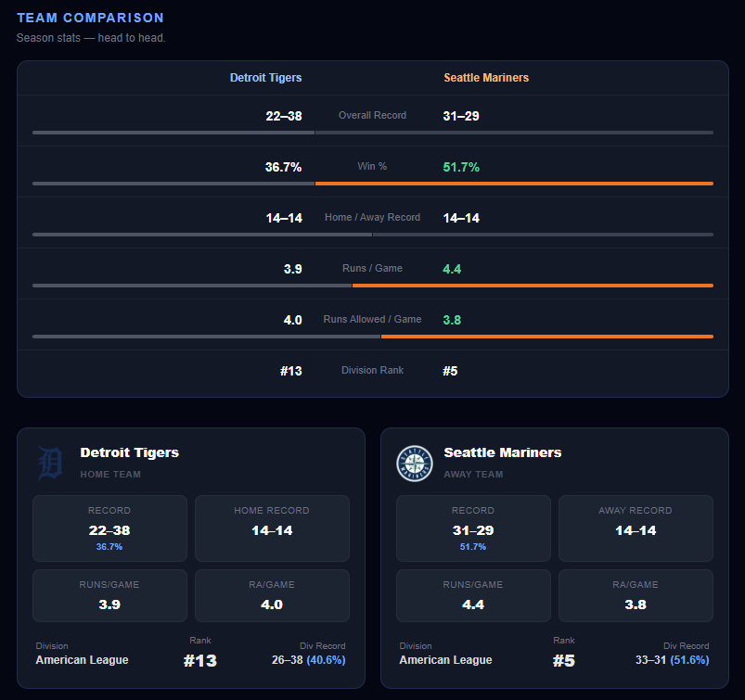Click the Mariners 31–29 value in comparison table

pyautogui.click(x=461, y=116)
